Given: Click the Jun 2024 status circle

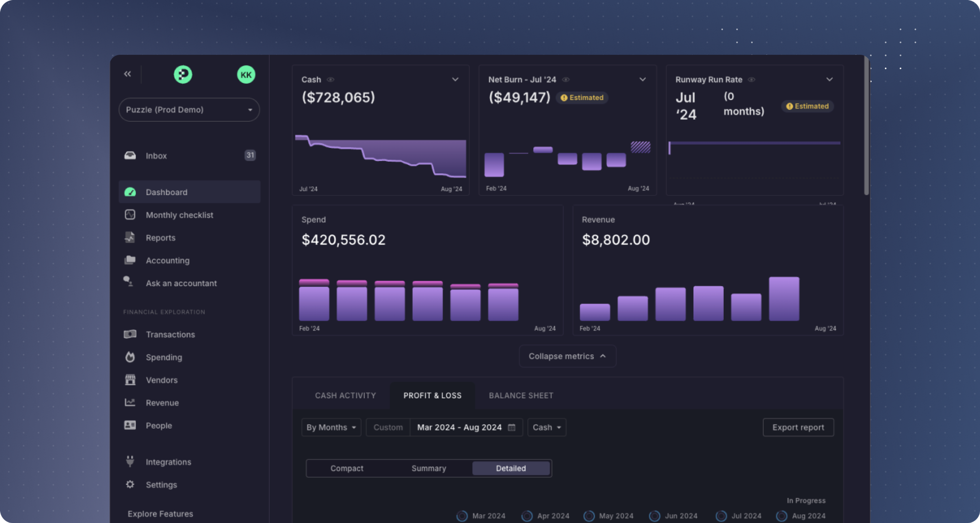Looking at the screenshot, I should pos(654,516).
